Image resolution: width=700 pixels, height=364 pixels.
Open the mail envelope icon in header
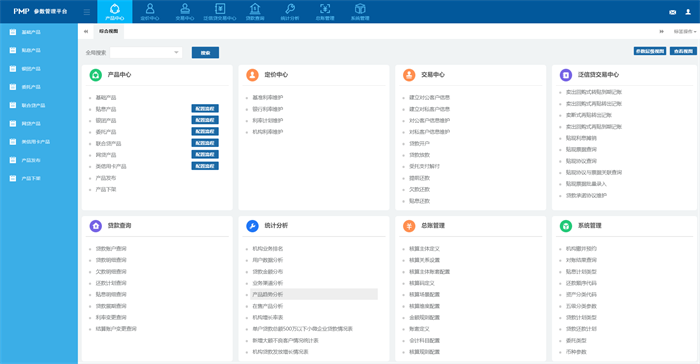coord(672,12)
